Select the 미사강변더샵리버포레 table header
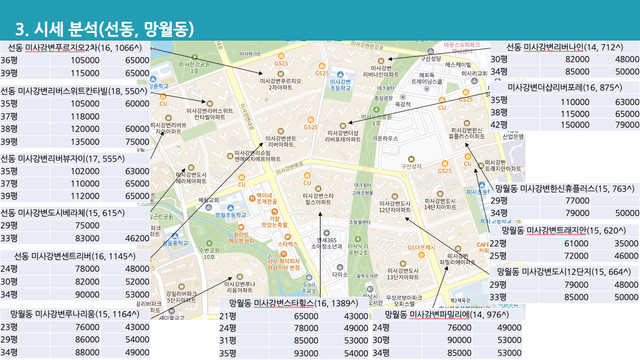Screen dimensions: 640x360 click(565, 87)
